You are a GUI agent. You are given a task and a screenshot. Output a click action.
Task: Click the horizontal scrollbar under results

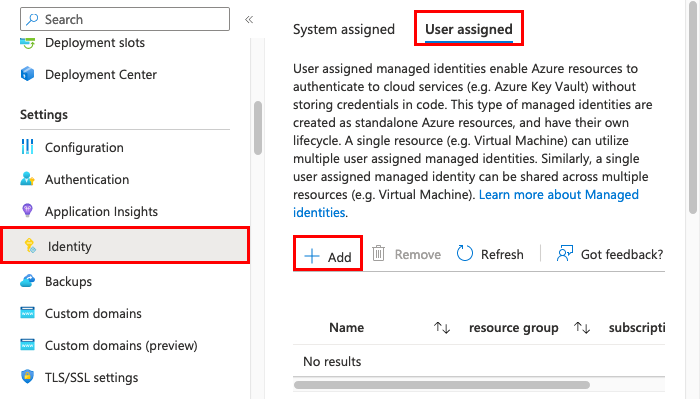442,385
